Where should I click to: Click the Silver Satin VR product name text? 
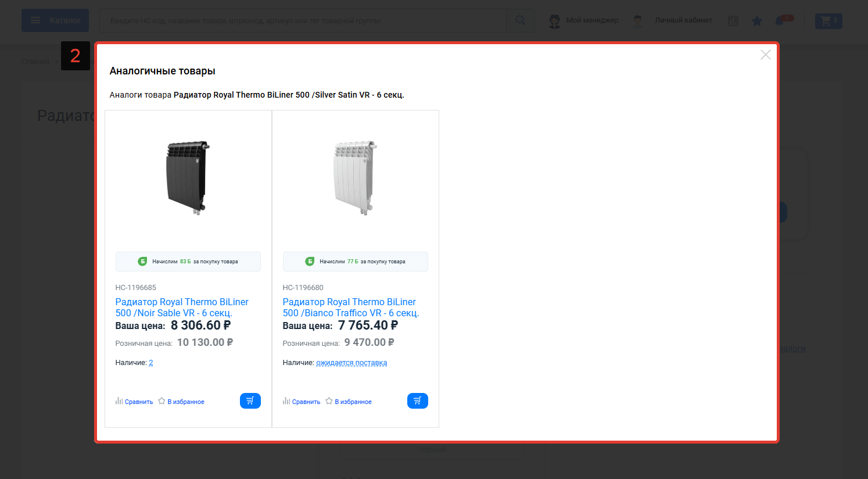(289, 95)
